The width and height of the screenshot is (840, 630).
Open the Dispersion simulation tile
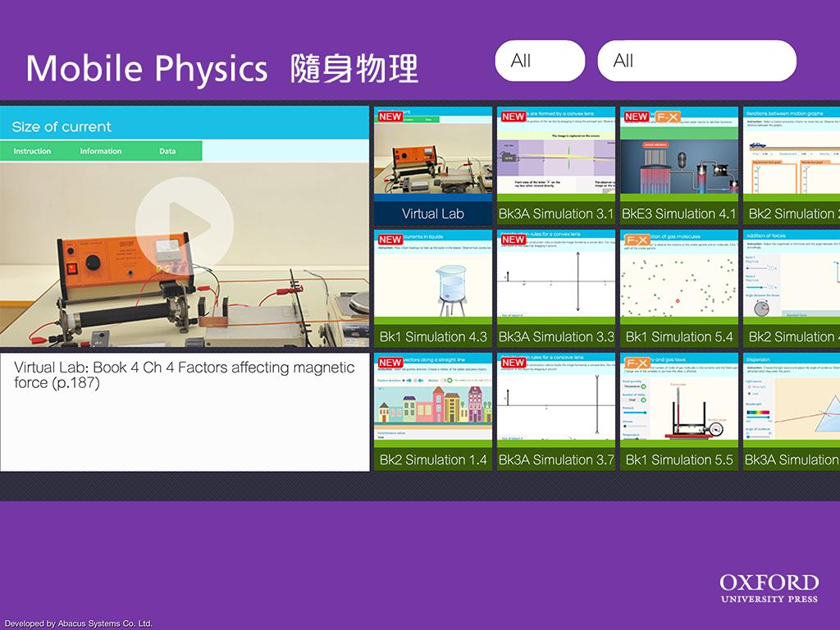pos(792,412)
